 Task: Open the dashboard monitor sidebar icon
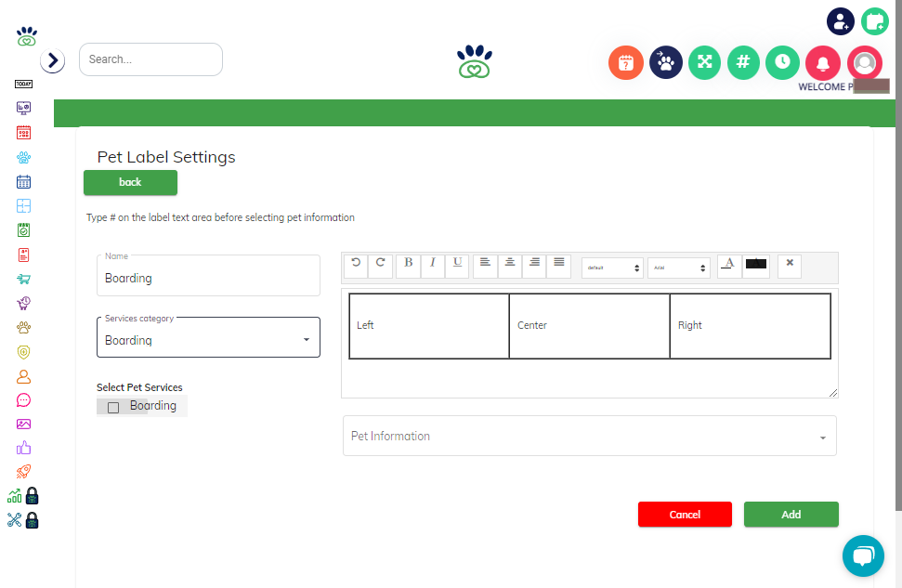pyautogui.click(x=23, y=108)
